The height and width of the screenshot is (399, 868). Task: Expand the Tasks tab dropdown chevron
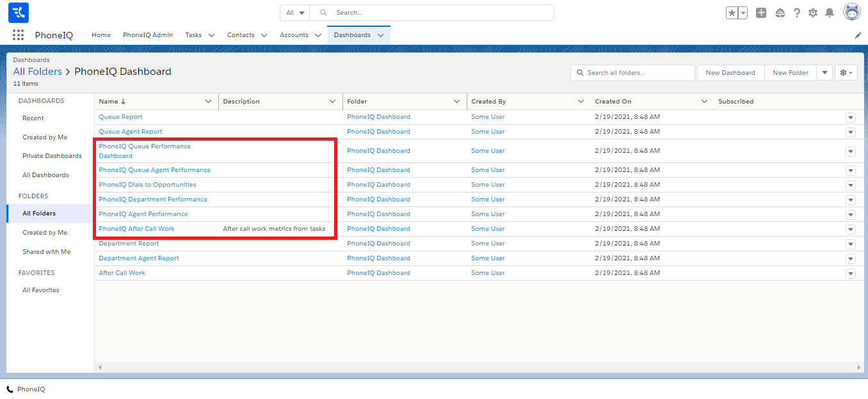pyautogui.click(x=211, y=35)
